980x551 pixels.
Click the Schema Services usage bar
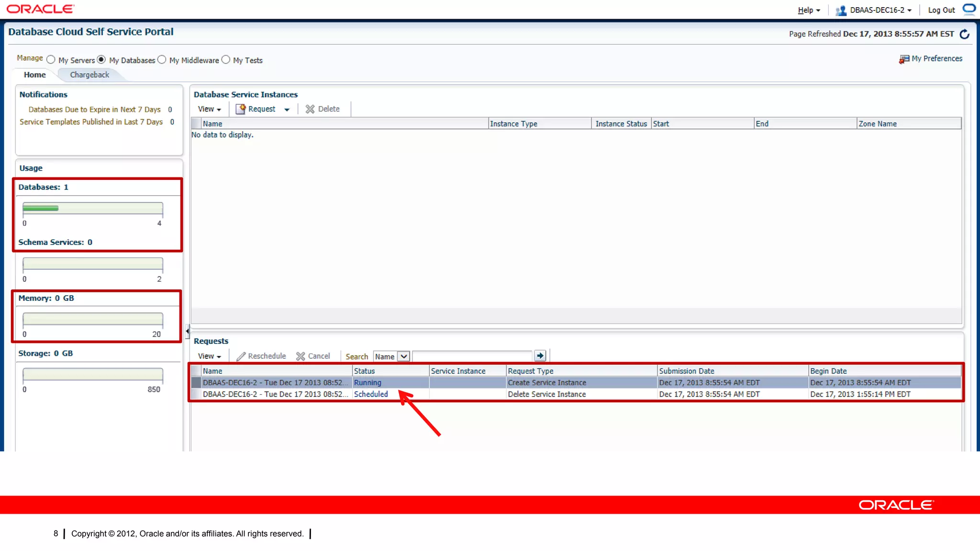(93, 264)
